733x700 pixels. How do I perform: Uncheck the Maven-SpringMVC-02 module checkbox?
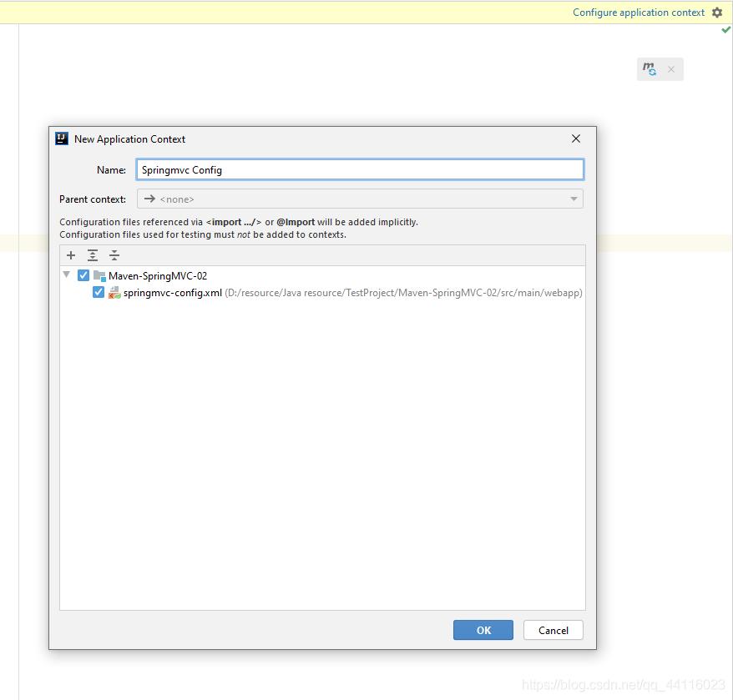point(83,275)
